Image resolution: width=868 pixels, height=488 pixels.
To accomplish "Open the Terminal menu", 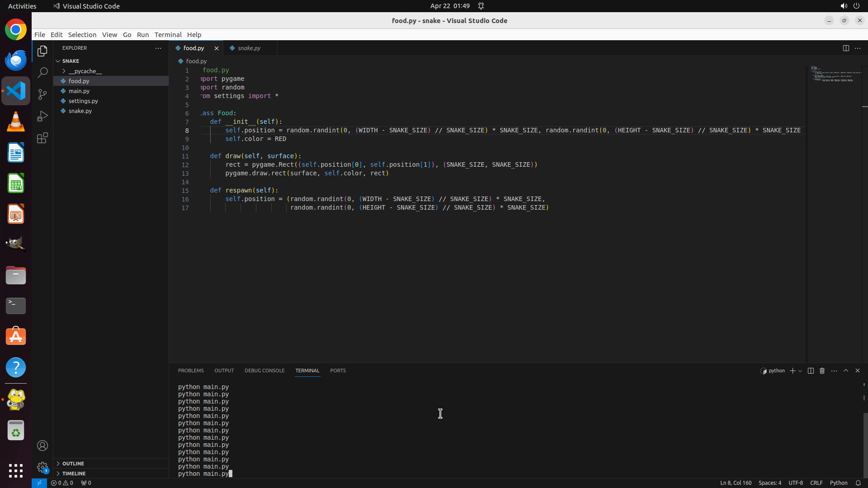I will pyautogui.click(x=168, y=35).
